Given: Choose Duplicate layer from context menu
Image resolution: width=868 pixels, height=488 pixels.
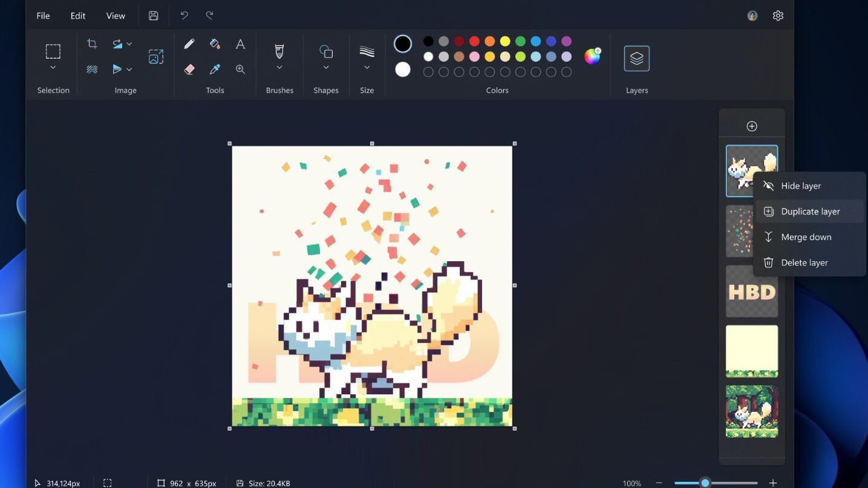Looking at the screenshot, I should pyautogui.click(x=809, y=212).
